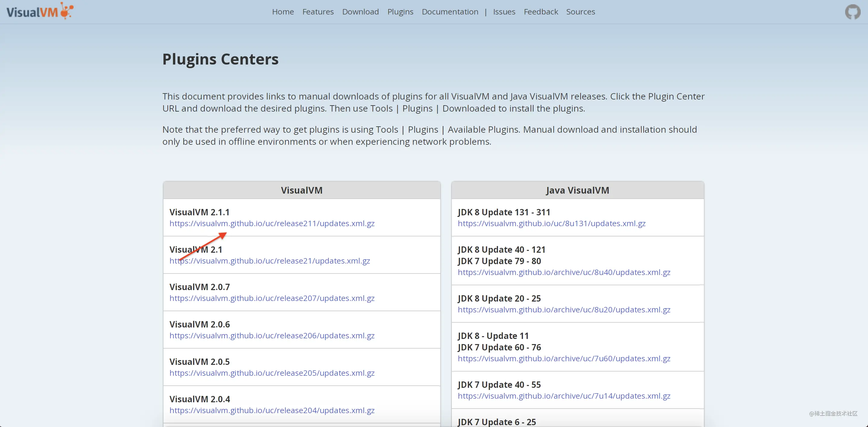868x427 pixels.
Task: Open the JDK 8u131 updates link
Action: point(552,223)
